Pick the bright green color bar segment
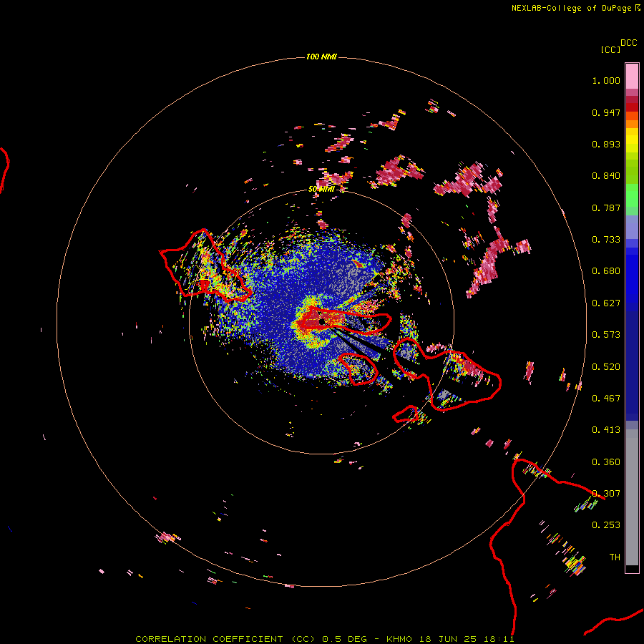The image size is (644, 644). tap(632, 195)
